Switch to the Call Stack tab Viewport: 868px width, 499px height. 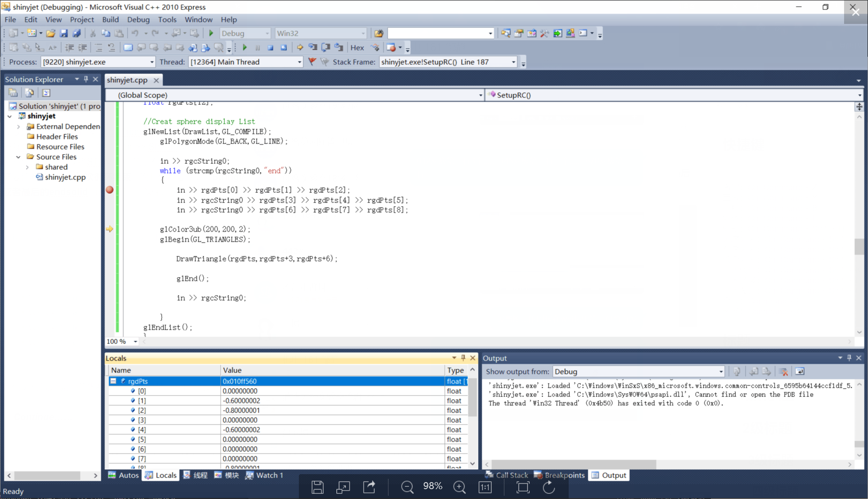click(x=507, y=475)
